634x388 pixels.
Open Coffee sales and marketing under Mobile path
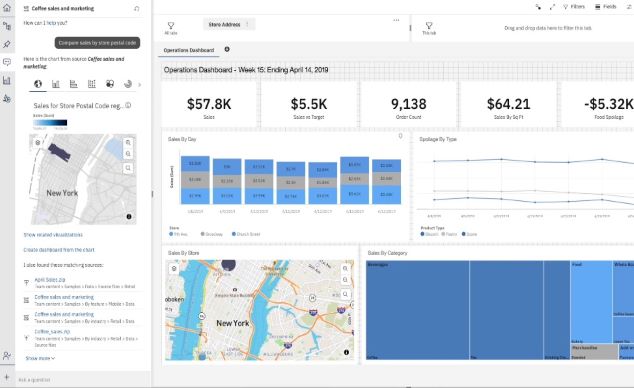click(x=64, y=297)
